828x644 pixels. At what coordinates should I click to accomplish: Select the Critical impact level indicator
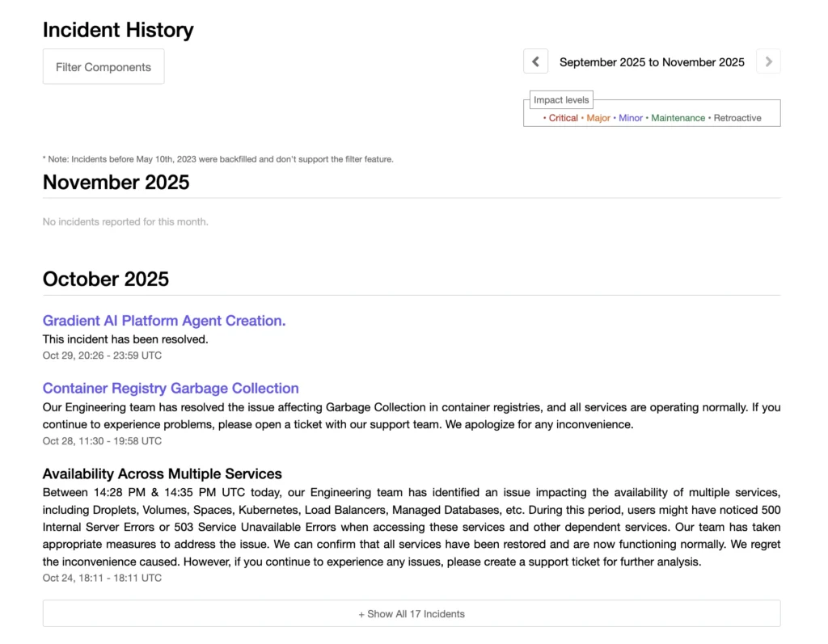[x=564, y=117]
